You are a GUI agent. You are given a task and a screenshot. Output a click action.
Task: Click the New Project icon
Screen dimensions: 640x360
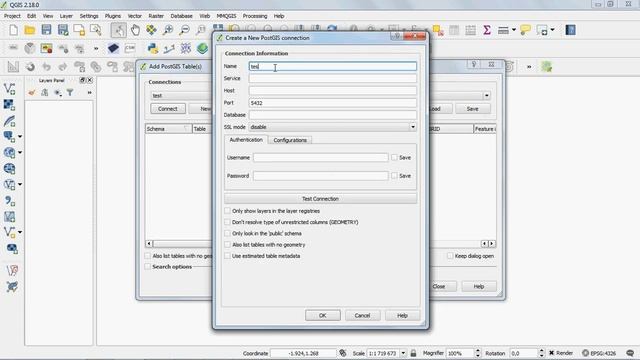[x=13, y=30]
